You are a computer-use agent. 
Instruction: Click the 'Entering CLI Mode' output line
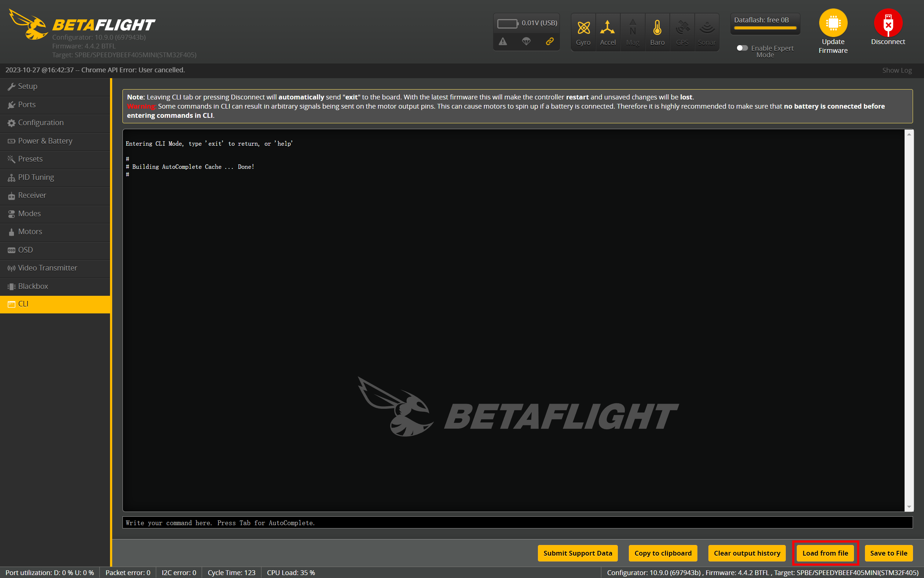tap(209, 144)
